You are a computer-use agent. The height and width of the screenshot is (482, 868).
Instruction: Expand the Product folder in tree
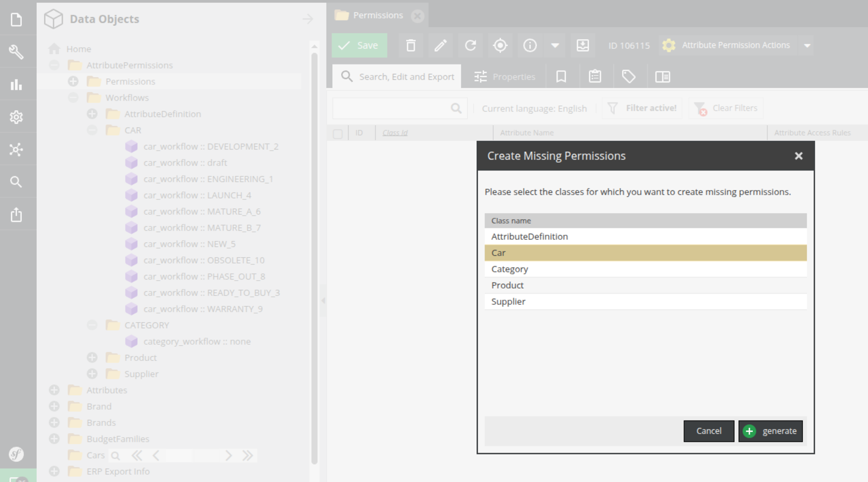[92, 358]
